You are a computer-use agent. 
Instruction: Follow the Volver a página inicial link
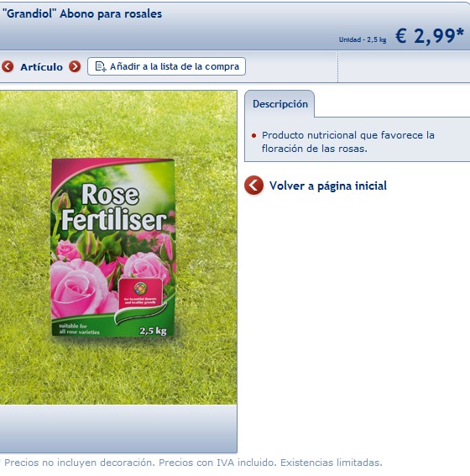(x=328, y=186)
